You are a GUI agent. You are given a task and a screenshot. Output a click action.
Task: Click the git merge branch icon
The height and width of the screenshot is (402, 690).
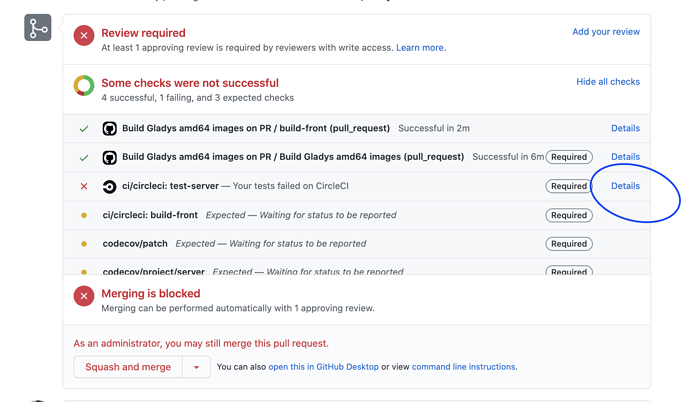tap(38, 28)
